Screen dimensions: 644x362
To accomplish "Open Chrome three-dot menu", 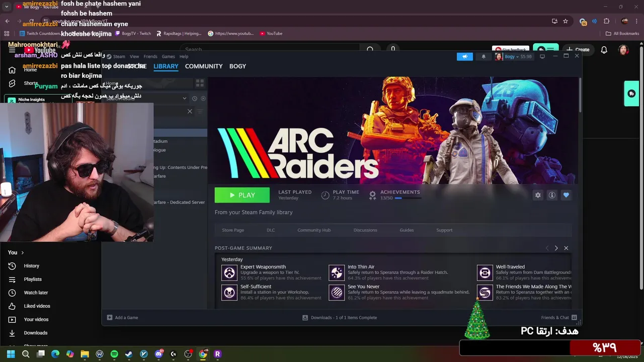I will pyautogui.click(x=637, y=21).
